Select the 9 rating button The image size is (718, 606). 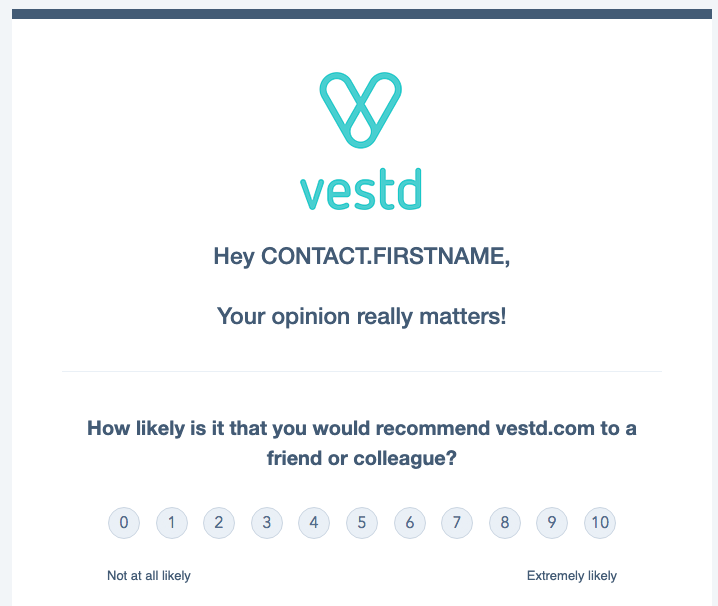click(x=552, y=523)
